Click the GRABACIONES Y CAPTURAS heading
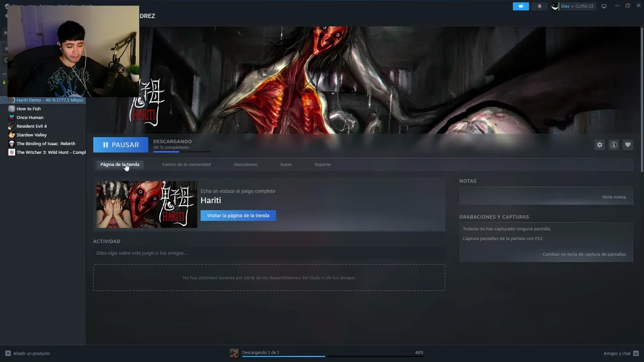 [x=494, y=217]
